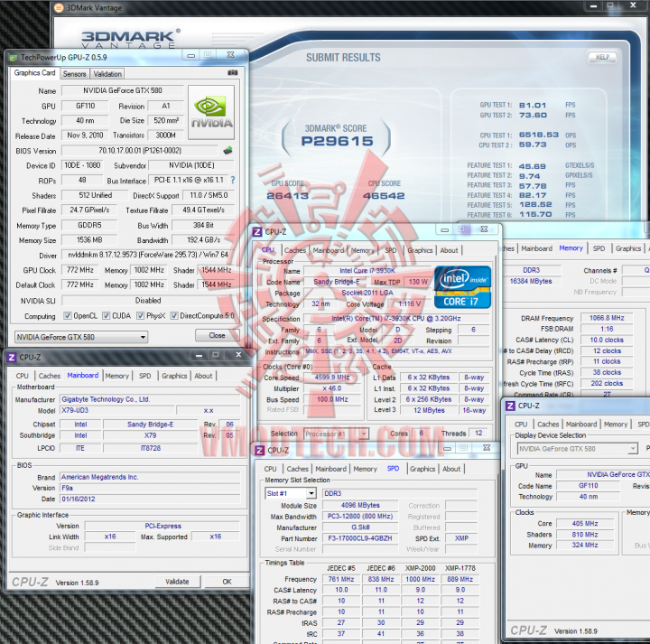The height and width of the screenshot is (644, 650).
Task: Click the Part Number F3-17000CL9-4GBZH field
Action: tap(360, 538)
